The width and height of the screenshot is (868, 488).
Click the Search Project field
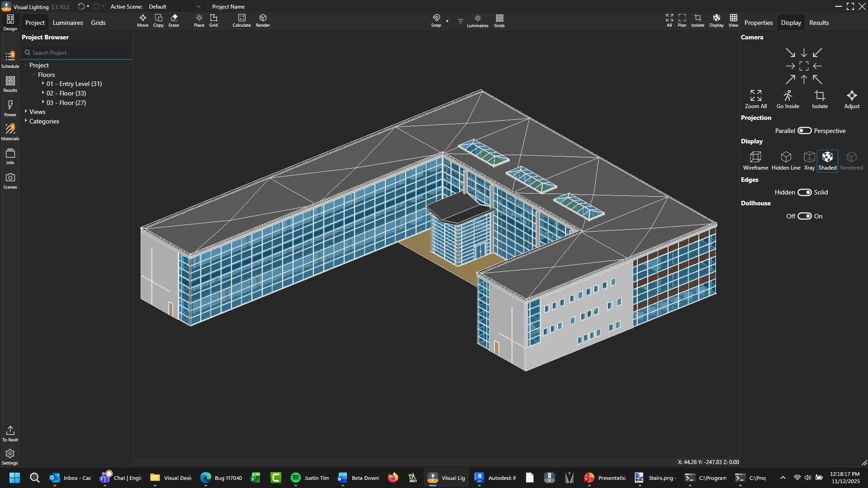click(78, 53)
